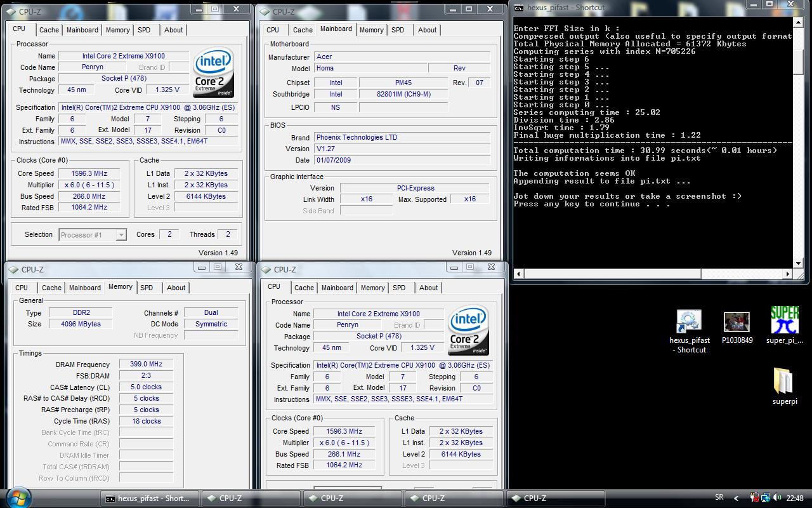Screen dimensions: 812x508
Task: Open the Processor #1 selection dropdown
Action: tap(93, 235)
